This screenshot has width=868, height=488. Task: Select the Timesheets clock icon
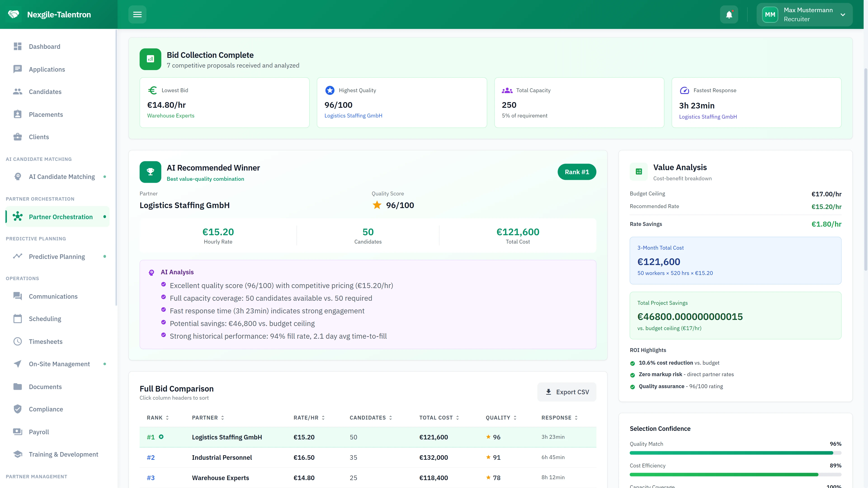pyautogui.click(x=18, y=341)
